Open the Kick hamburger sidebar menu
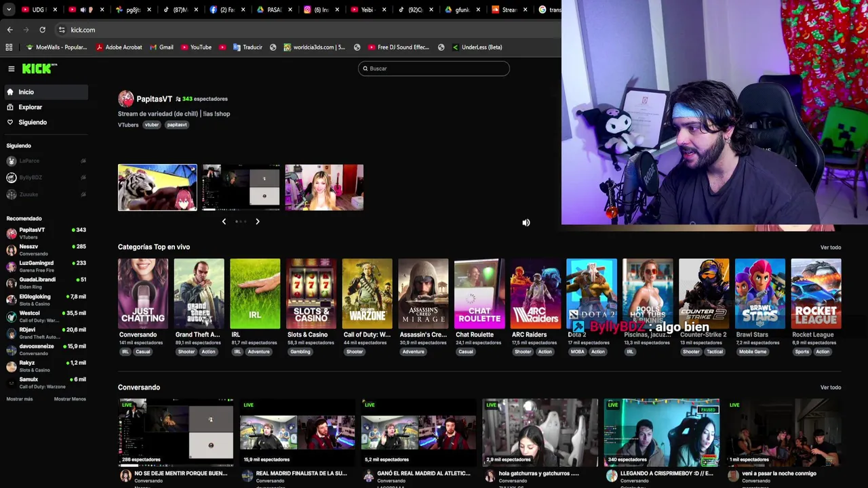 click(x=12, y=68)
